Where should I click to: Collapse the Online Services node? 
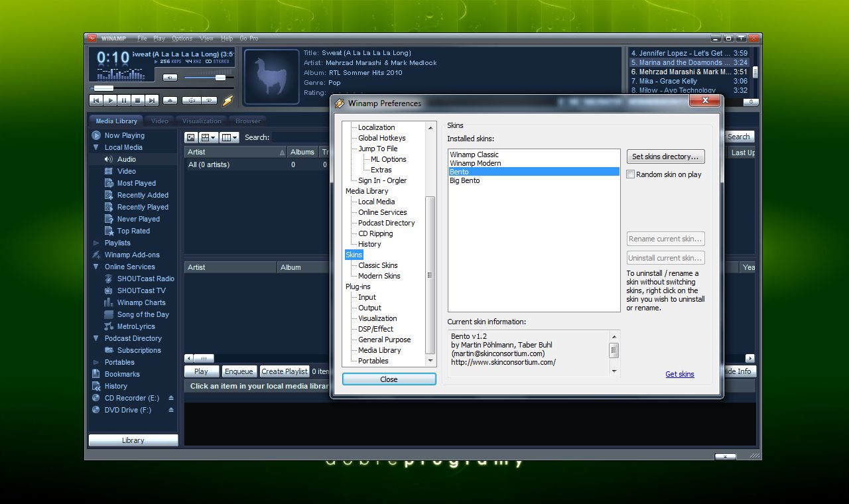point(96,267)
